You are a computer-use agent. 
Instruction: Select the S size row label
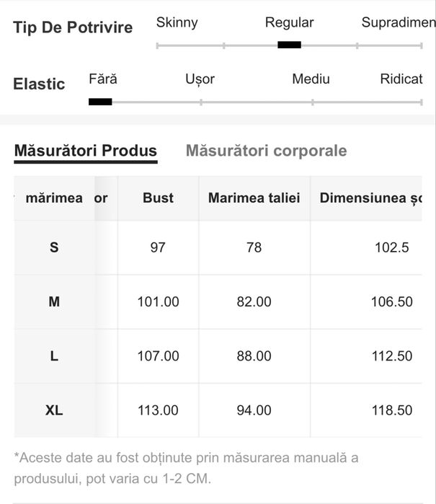click(x=54, y=247)
